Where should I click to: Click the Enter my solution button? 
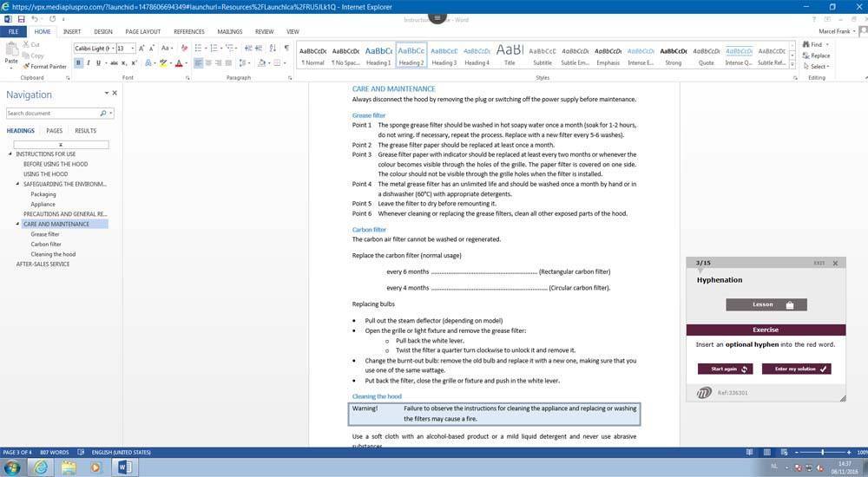(x=796, y=369)
